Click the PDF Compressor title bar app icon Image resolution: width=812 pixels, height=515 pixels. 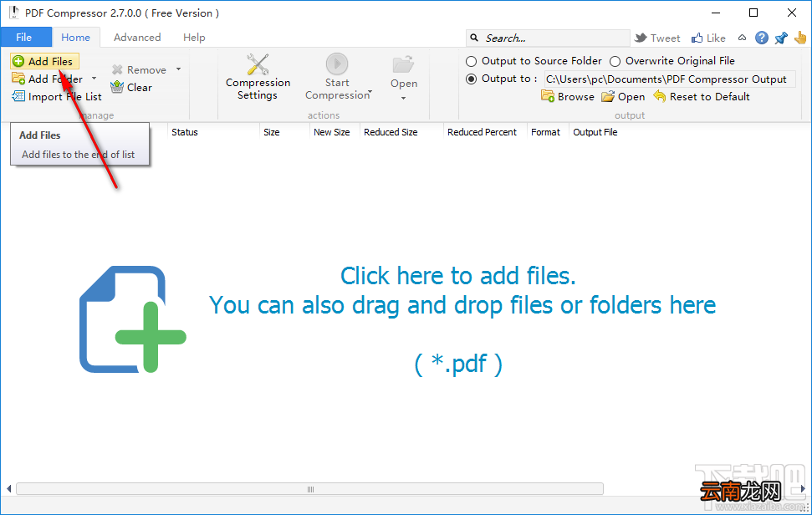(14, 13)
